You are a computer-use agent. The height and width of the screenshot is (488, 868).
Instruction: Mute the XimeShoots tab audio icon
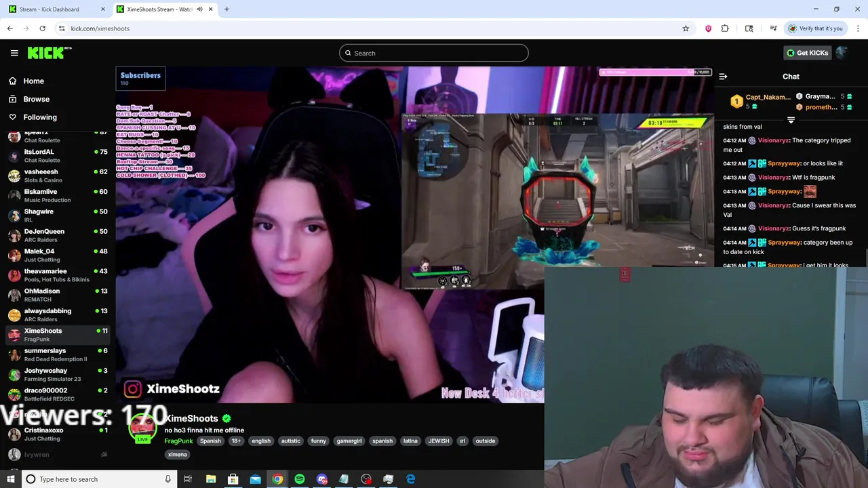(x=199, y=9)
